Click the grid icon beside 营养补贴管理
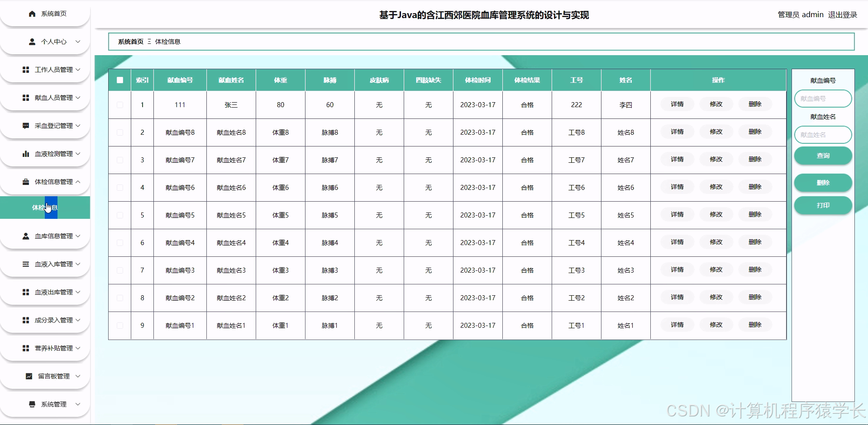 [26, 348]
